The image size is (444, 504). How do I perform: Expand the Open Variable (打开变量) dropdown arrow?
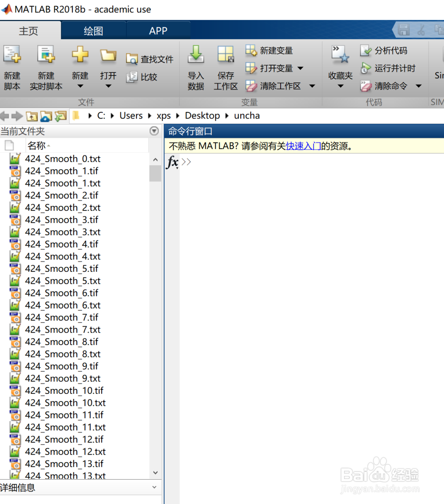click(300, 68)
